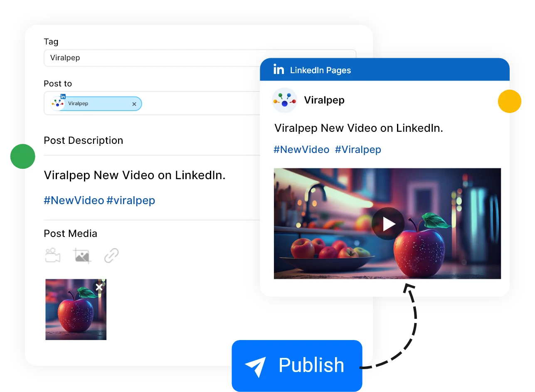Remove the Viralpep chip from Post to
The image size is (535, 392).
(x=134, y=104)
